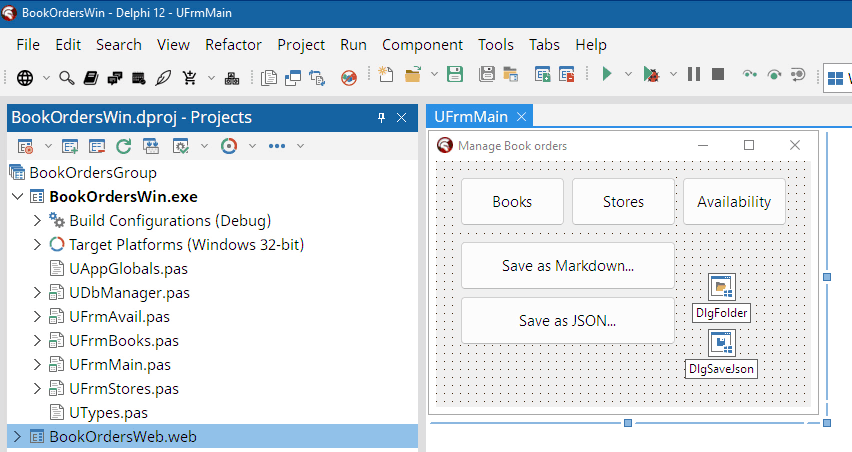Click the Projects panel view icon with red dot
Image resolution: width=852 pixels, height=452 pixels.
click(25, 146)
